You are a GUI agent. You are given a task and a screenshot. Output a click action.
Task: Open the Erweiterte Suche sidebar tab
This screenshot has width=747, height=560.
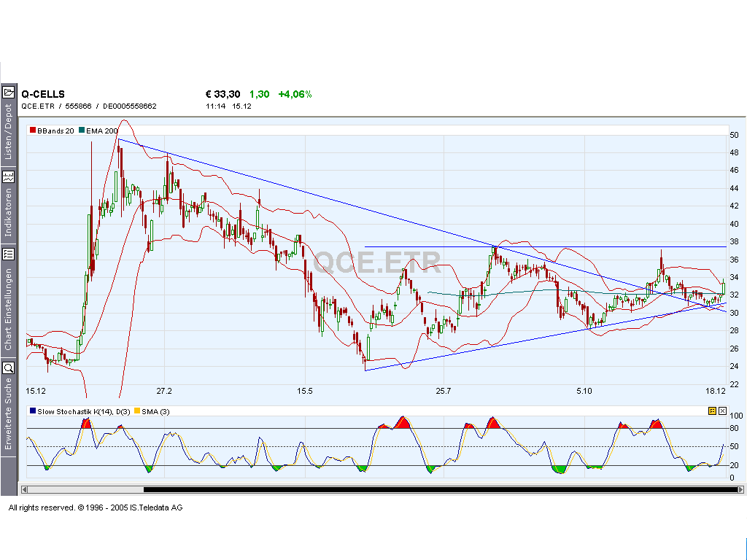click(8, 413)
